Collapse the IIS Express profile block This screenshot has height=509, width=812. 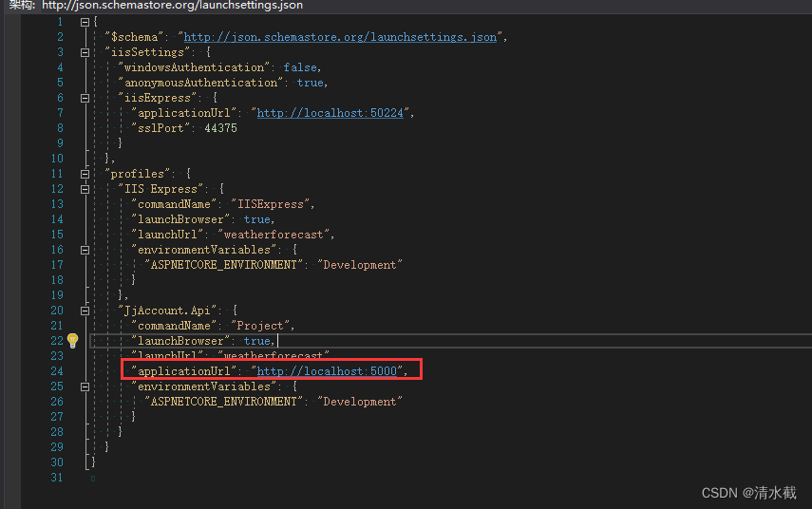pos(85,190)
